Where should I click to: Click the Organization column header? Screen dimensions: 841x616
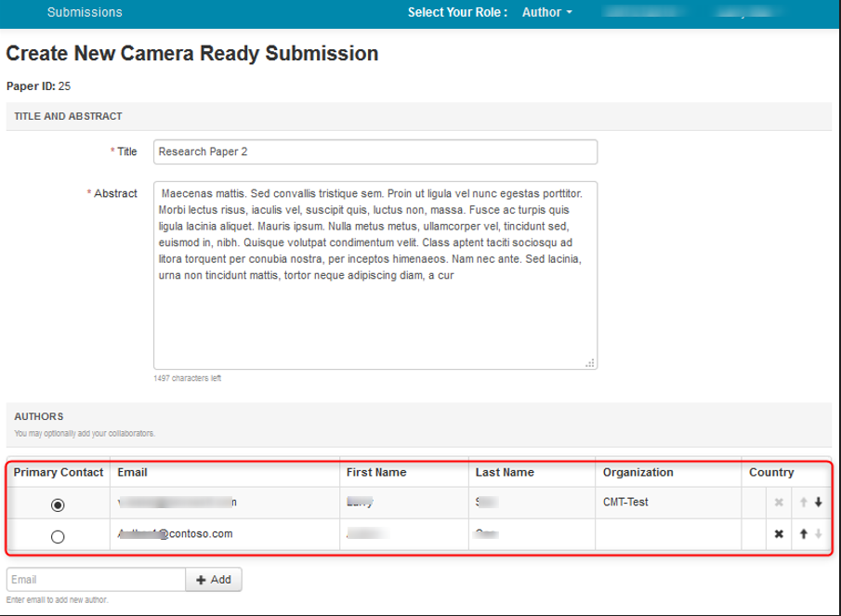[x=637, y=472]
